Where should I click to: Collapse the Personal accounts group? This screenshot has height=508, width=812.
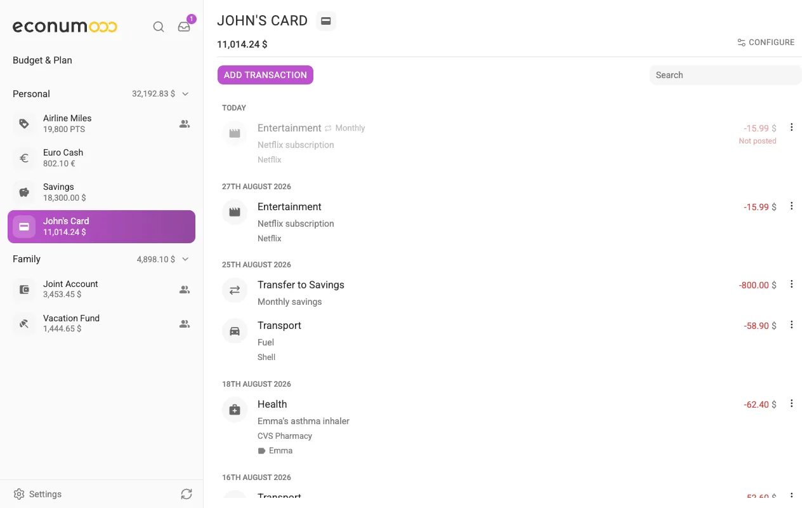point(186,94)
